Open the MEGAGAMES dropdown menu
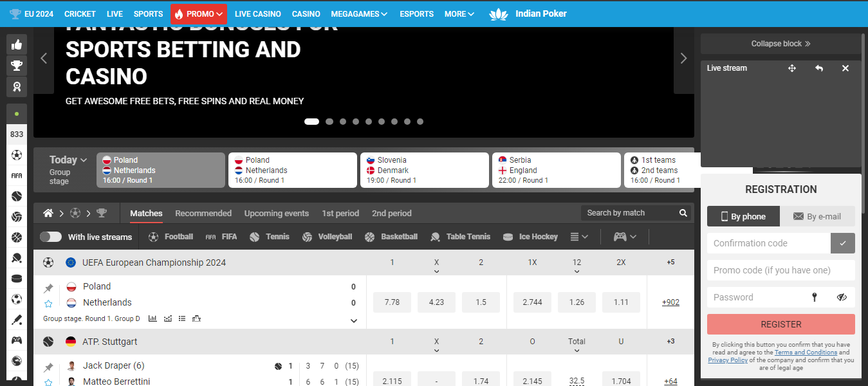 359,14
